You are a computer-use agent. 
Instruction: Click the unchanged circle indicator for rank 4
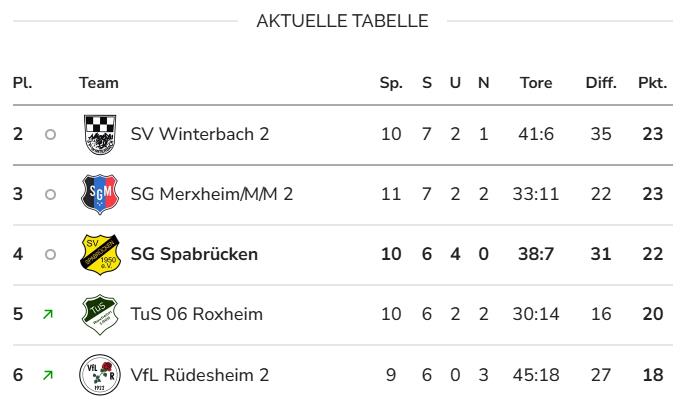[50, 254]
